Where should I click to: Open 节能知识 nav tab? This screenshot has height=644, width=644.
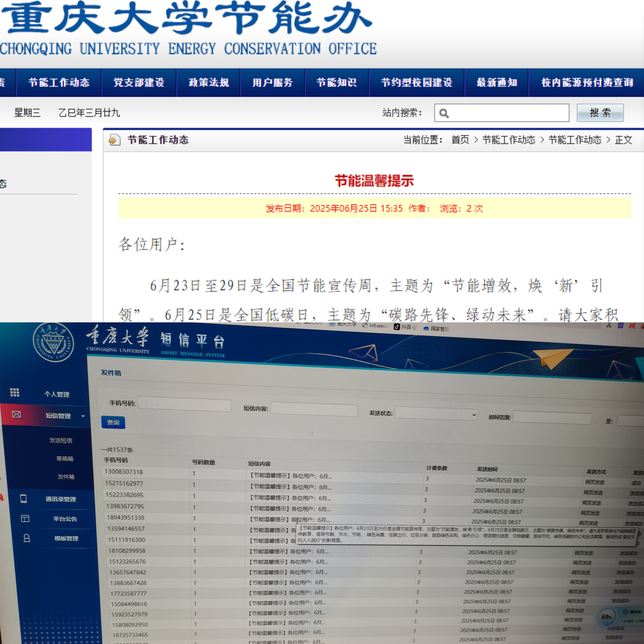pos(337,82)
